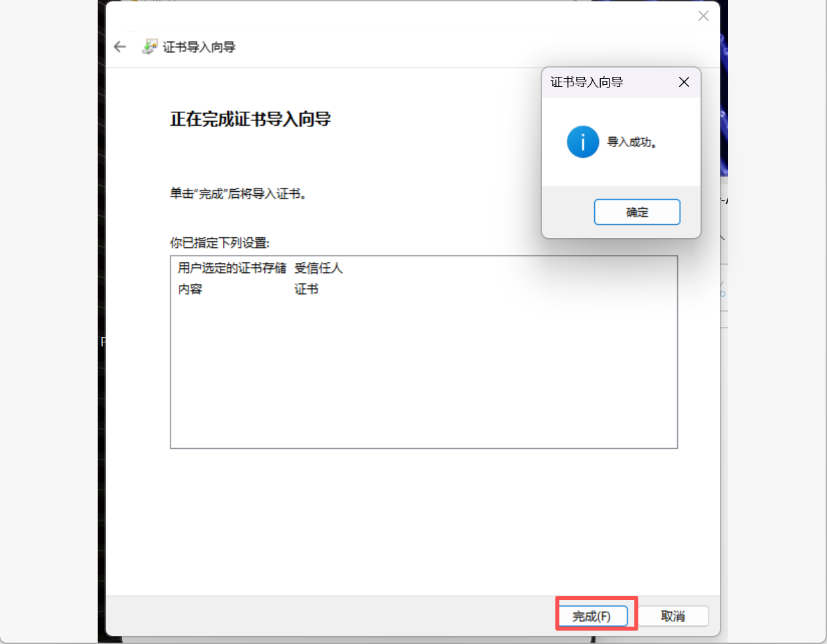Cancel the wizard with 取消
This screenshot has width=827, height=644.
(x=673, y=616)
